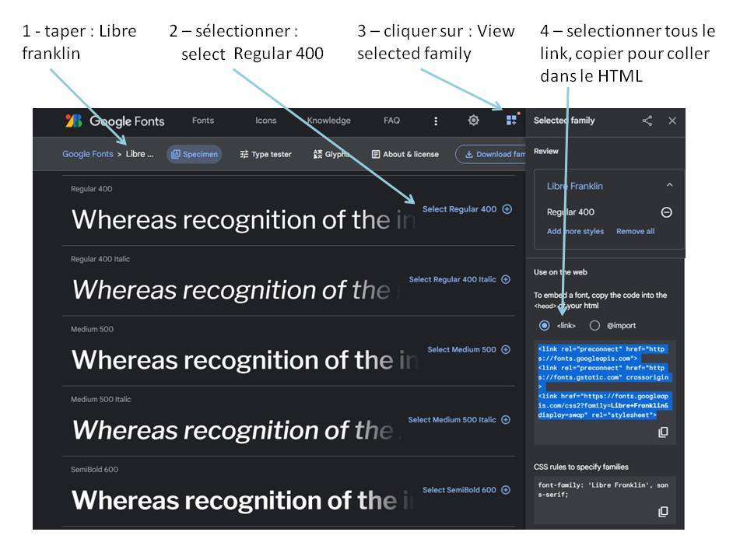Screen dimensions: 747x560
Task: Share the selected family
Action: (x=647, y=121)
